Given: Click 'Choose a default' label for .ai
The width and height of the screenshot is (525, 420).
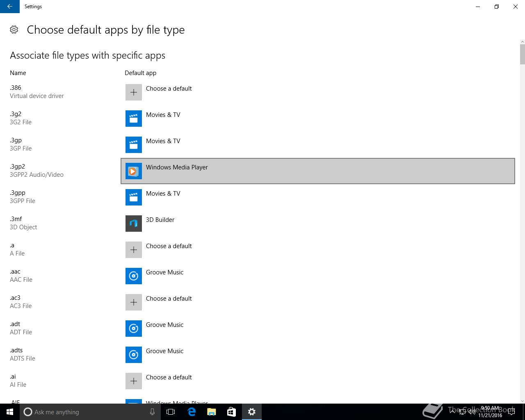Looking at the screenshot, I should tap(169, 377).
